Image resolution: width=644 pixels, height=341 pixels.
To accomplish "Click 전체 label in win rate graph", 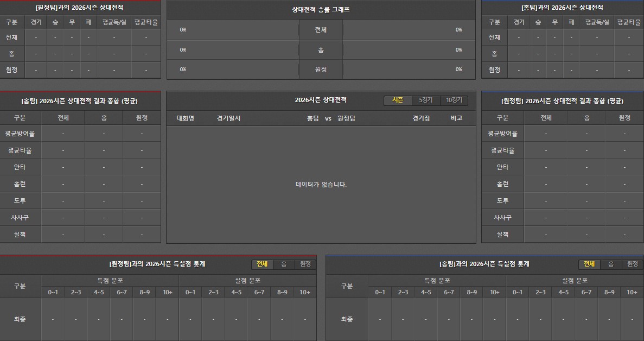I will (321, 30).
